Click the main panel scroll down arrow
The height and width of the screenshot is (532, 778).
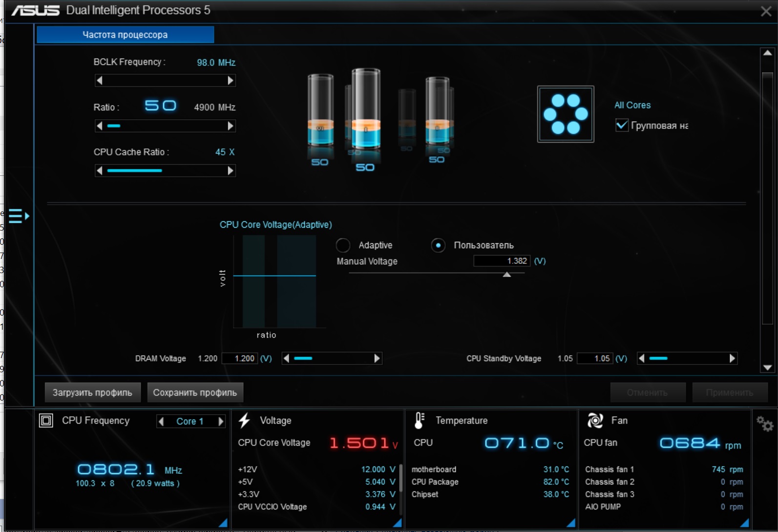click(767, 367)
